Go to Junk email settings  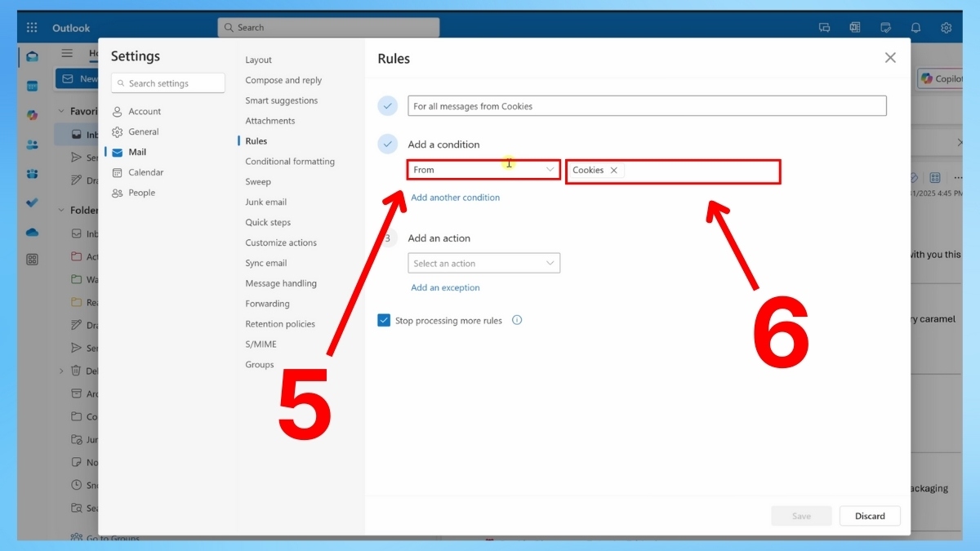tap(265, 202)
